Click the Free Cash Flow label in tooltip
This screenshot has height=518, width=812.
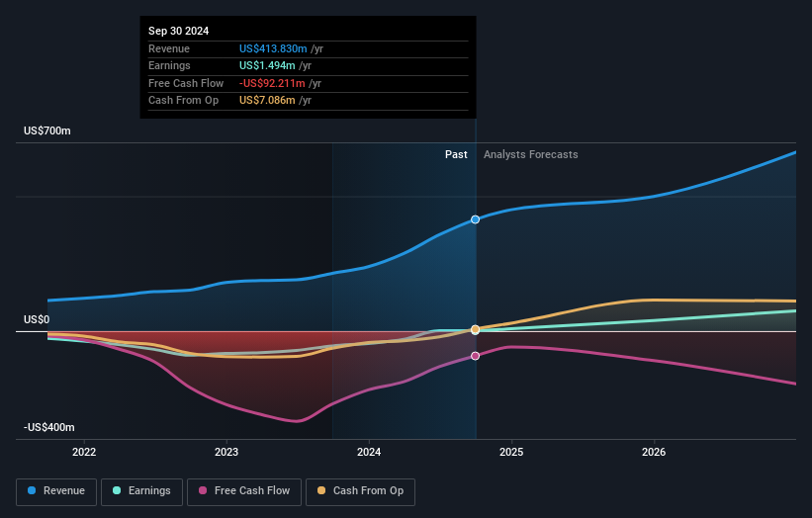click(186, 83)
